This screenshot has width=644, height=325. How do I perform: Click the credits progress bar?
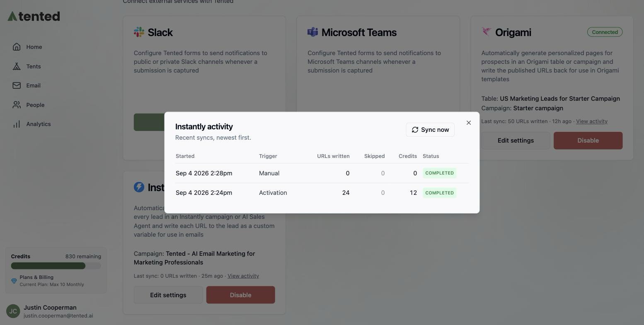pyautogui.click(x=56, y=266)
